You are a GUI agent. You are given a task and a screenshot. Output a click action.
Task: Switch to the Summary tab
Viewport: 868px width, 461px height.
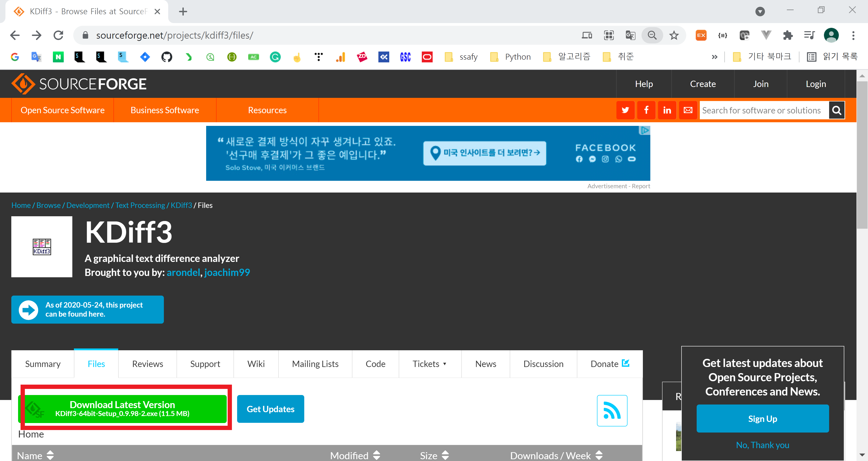[x=43, y=364]
